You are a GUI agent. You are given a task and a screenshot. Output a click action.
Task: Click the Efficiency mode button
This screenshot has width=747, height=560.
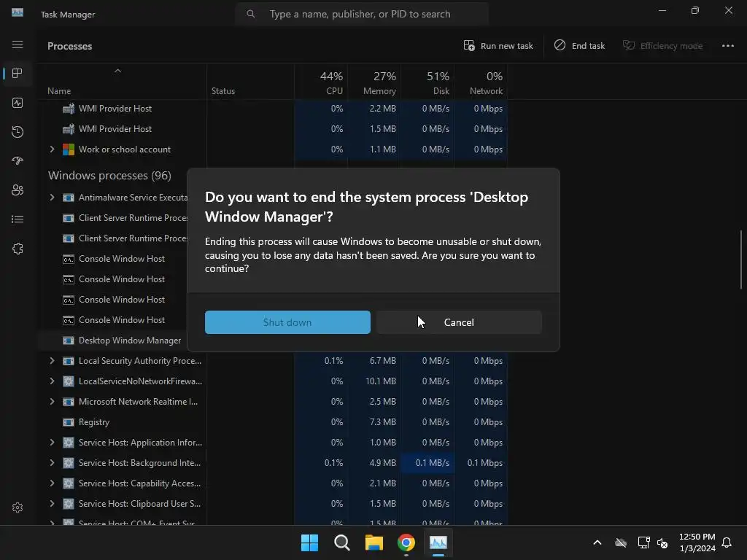[662, 46]
